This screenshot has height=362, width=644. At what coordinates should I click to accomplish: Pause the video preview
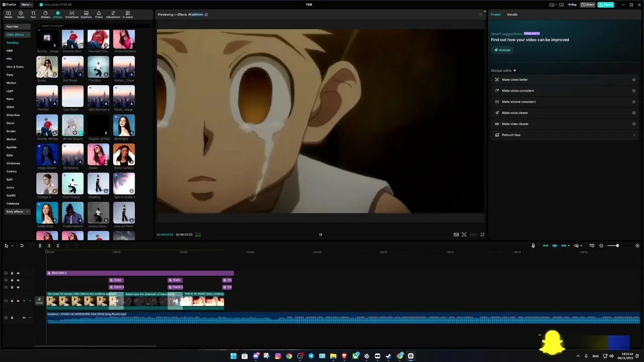coord(320,234)
